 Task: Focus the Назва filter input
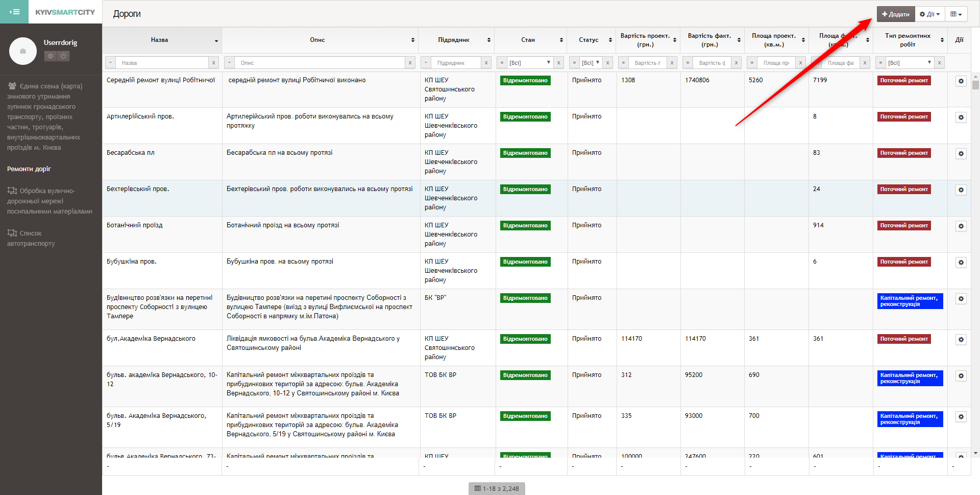162,63
